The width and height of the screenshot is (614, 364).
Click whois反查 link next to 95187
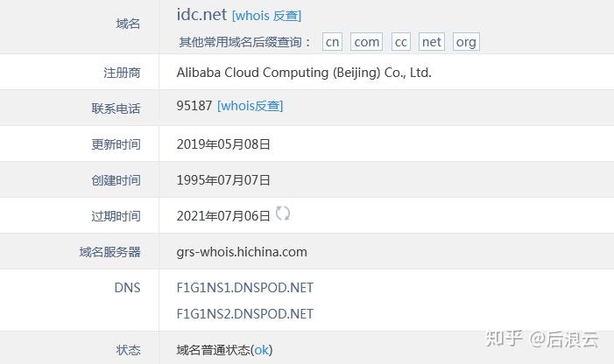250,106
